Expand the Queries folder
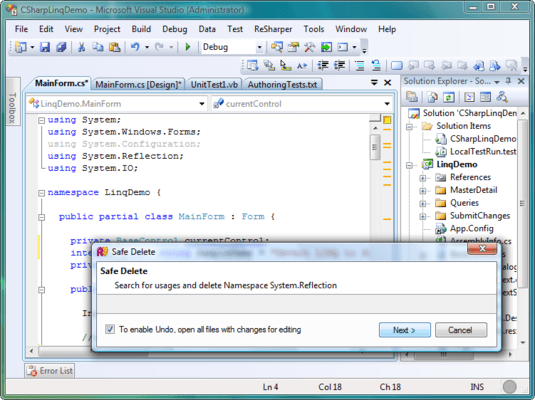Viewport: 535px width, 400px height. (x=423, y=204)
